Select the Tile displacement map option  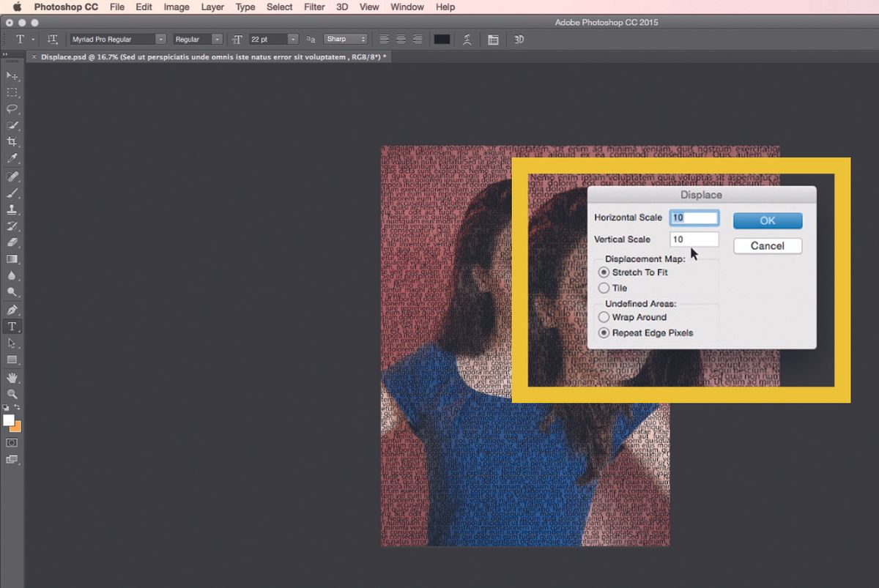(x=604, y=288)
